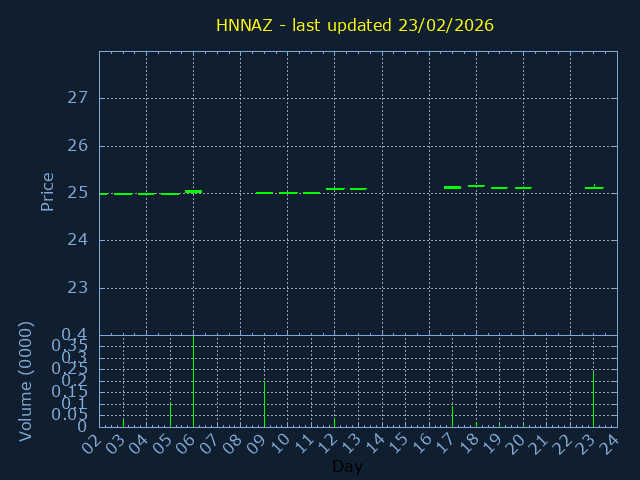Click the price candlestick for day 06

click(193, 191)
